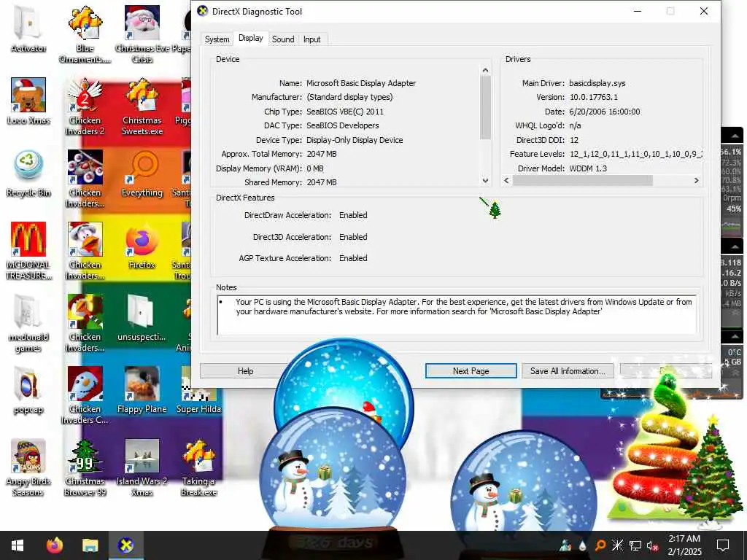This screenshot has width=747, height=560.
Task: Open the notification center icon
Action: [x=723, y=545]
